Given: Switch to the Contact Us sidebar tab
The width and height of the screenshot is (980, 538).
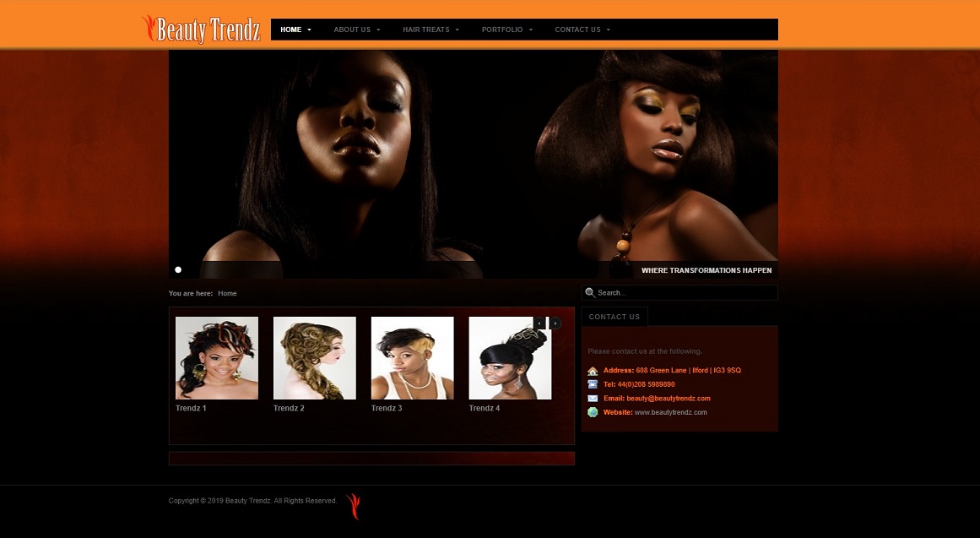Looking at the screenshot, I should coord(615,317).
